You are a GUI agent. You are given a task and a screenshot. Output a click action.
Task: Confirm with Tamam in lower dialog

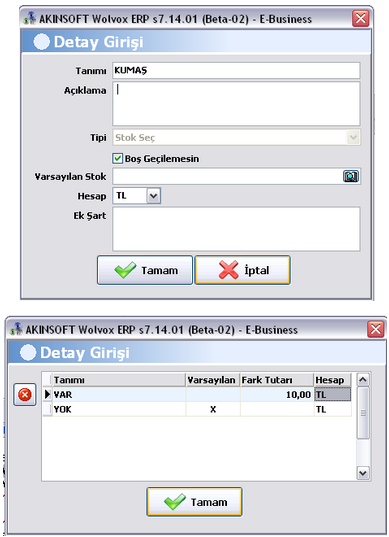coord(194,502)
